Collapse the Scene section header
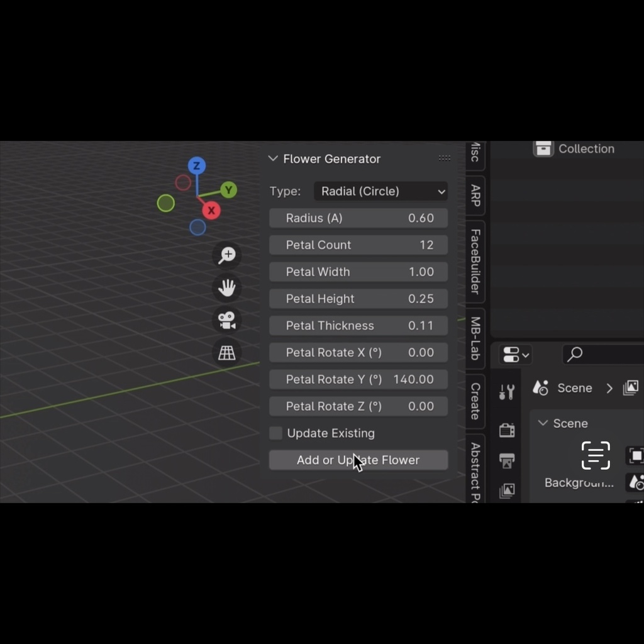This screenshot has width=644, height=644. click(543, 423)
